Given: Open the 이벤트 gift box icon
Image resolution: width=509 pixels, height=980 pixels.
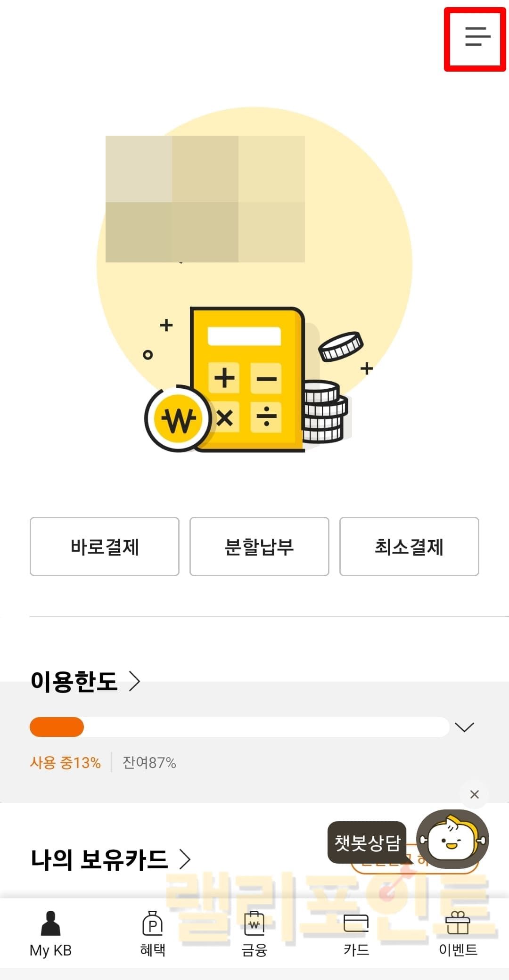Looking at the screenshot, I should coord(458,923).
